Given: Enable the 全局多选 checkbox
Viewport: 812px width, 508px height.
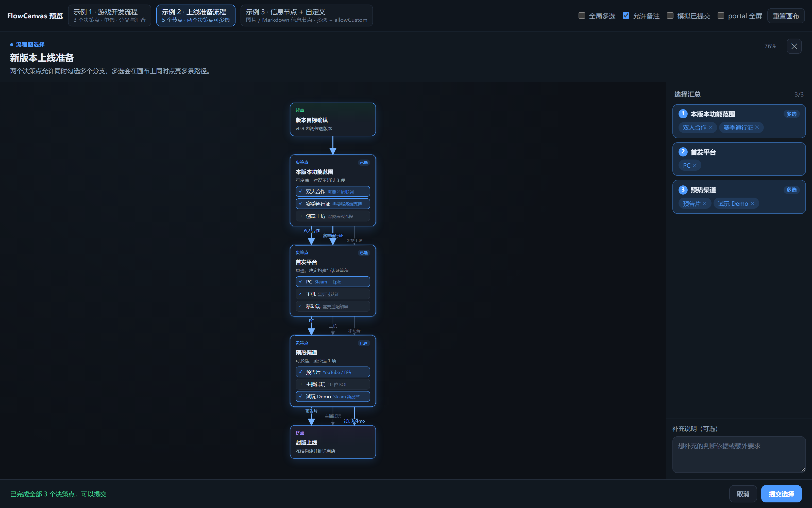Looking at the screenshot, I should [x=582, y=15].
